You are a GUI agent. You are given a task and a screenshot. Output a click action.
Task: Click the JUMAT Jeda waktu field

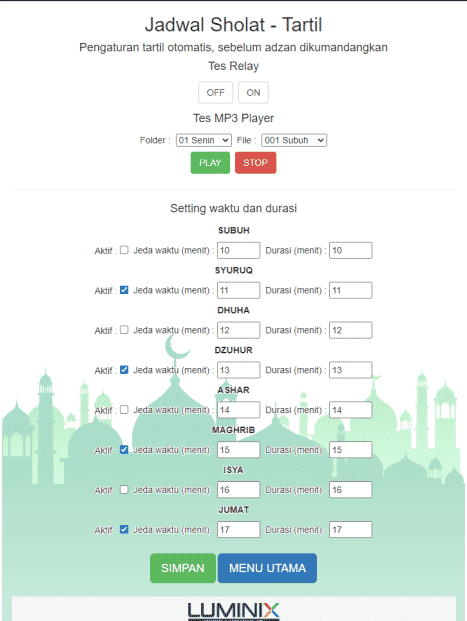coord(238,530)
